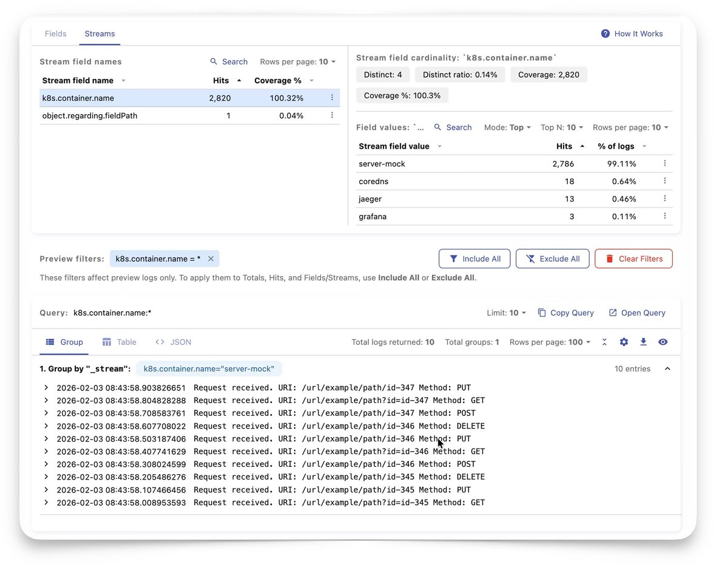Expand log entry at 08:43:58.607708022
The width and height of the screenshot is (728, 567).
pyautogui.click(x=46, y=426)
